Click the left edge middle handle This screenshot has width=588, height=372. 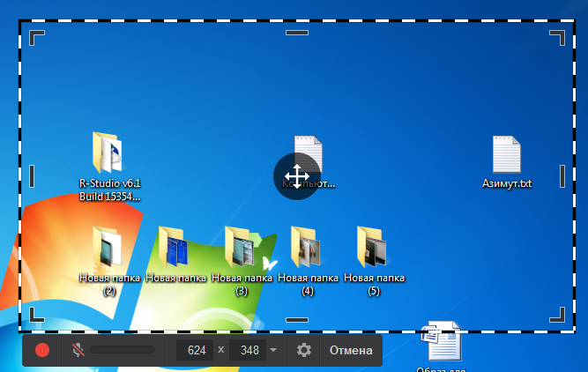[x=32, y=176]
